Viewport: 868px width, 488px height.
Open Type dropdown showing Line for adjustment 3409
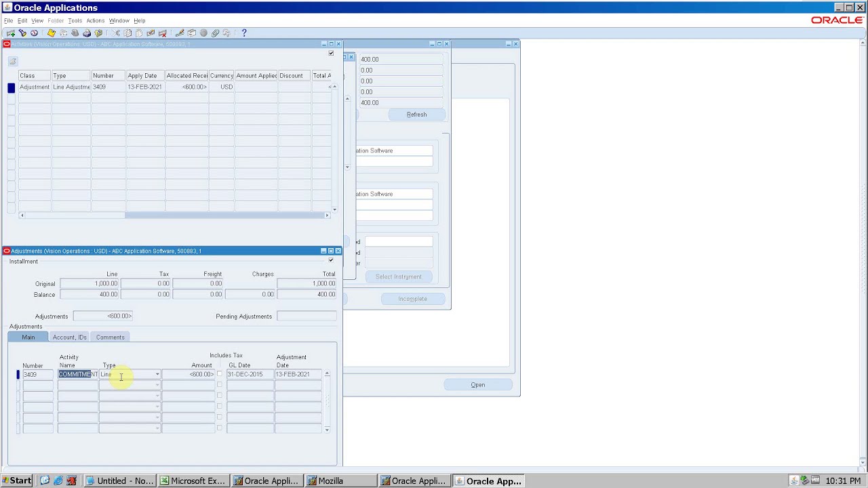(157, 374)
